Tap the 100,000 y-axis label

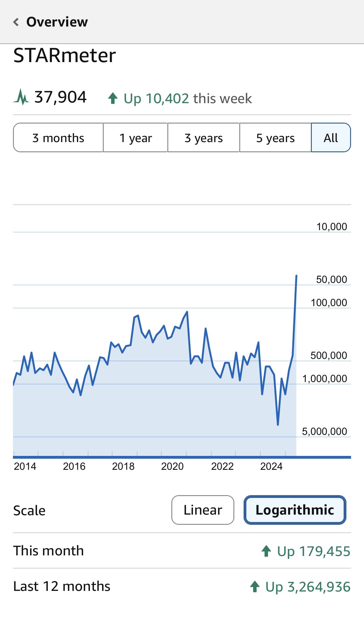(329, 303)
